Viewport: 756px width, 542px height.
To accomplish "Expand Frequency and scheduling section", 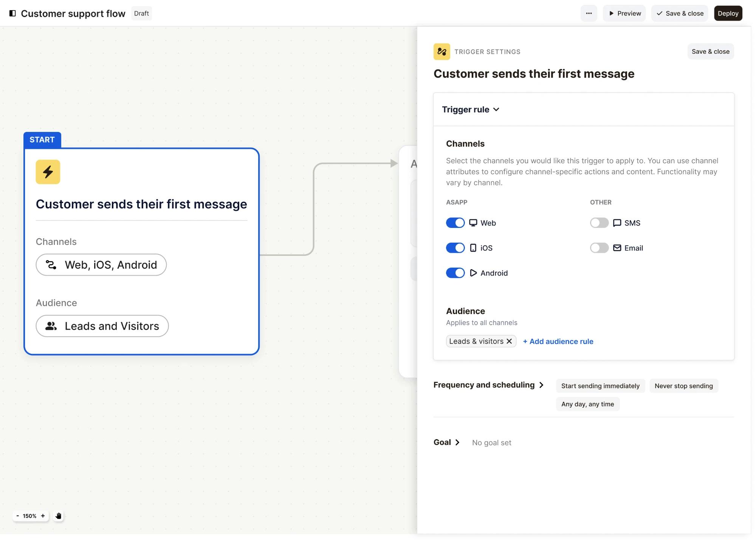I will pos(488,385).
